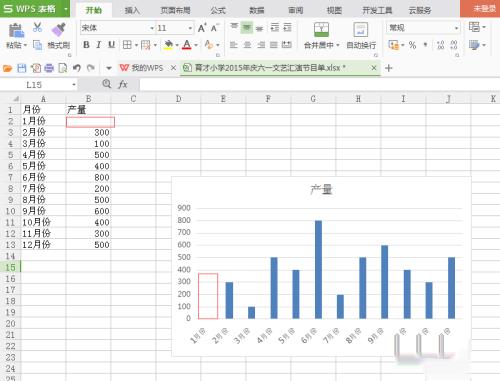This screenshot has width=500, height=381.
Task: Add a new document tab with plus button
Action: pos(388,68)
